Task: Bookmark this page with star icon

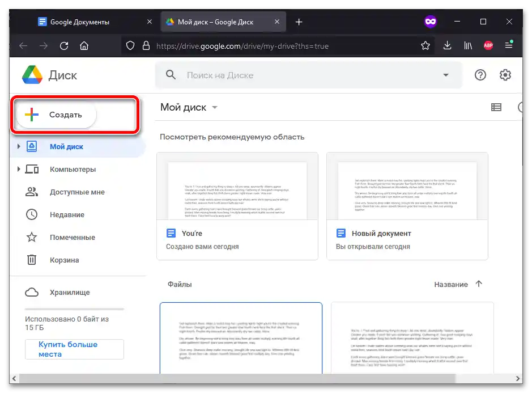Action: (x=425, y=45)
